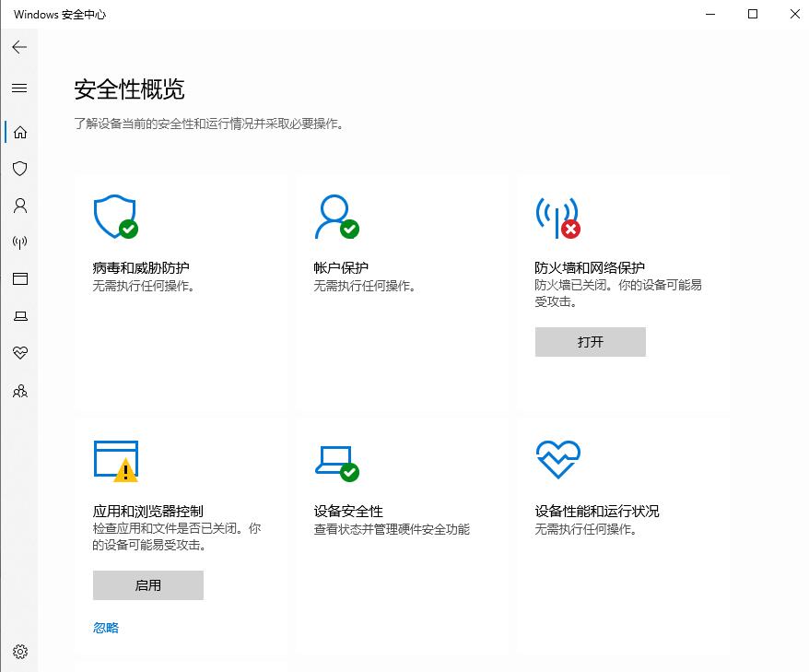Expand the navigation pane via hamburger menu

[19, 88]
